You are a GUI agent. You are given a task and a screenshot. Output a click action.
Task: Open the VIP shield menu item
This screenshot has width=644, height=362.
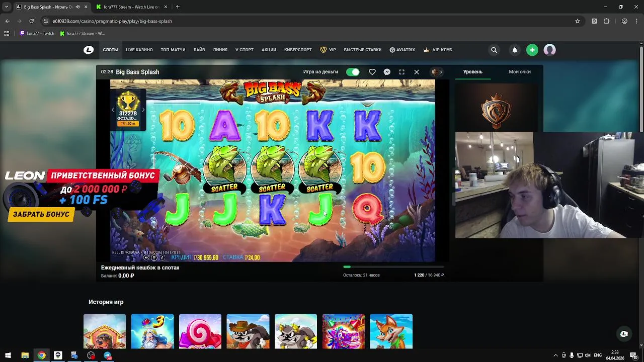click(328, 50)
